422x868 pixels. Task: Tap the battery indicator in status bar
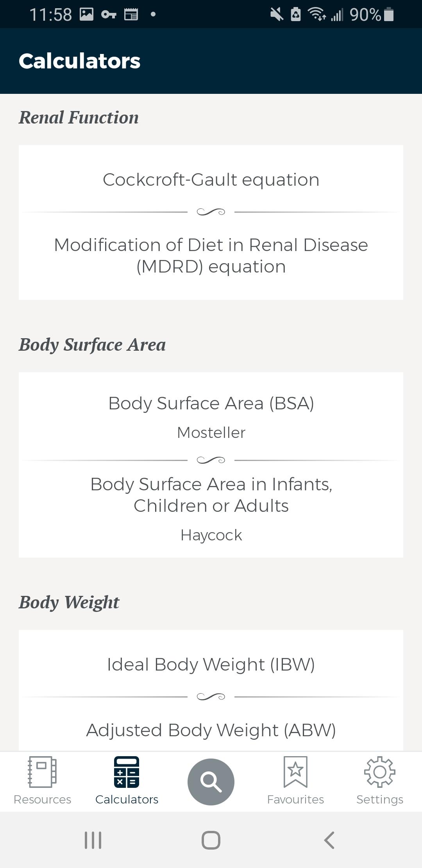389,15
